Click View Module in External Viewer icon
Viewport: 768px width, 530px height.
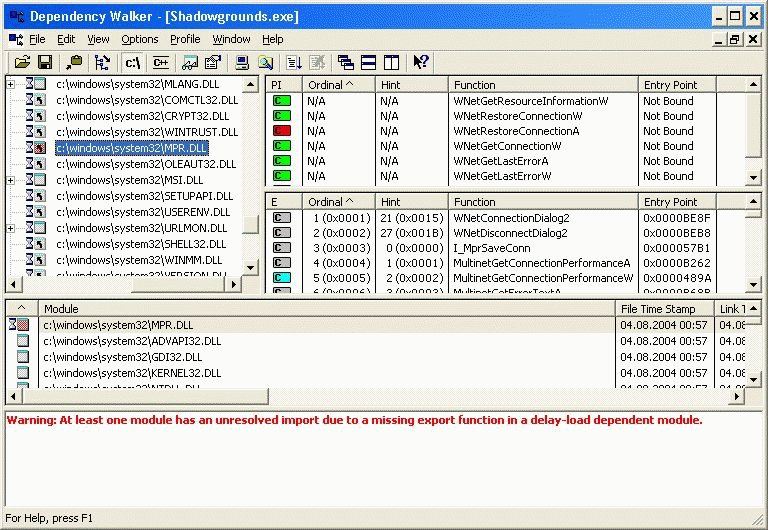190,62
